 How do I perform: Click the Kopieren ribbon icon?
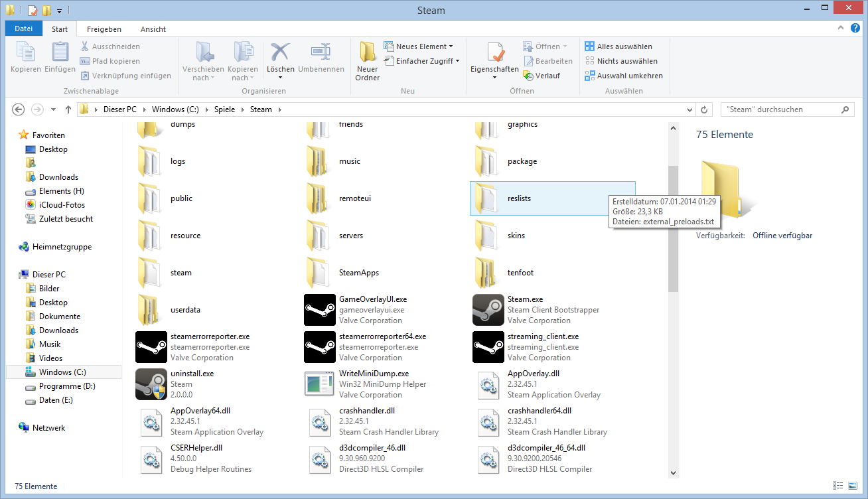click(x=26, y=52)
